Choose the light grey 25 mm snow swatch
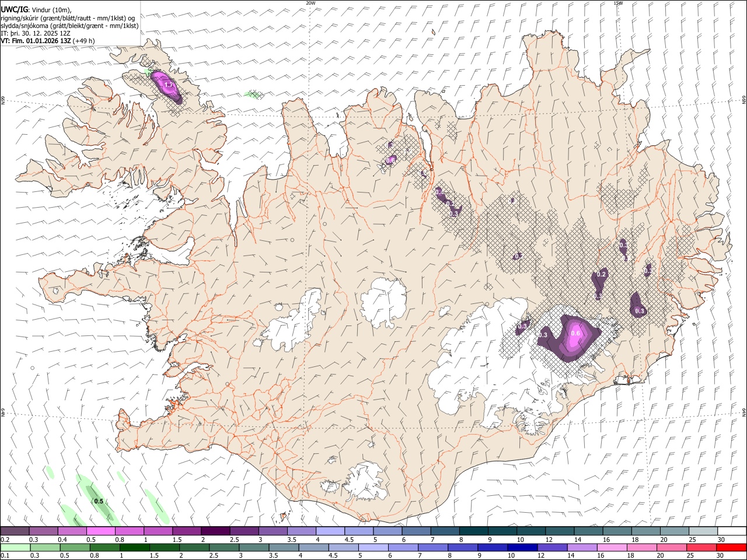This screenshot has height=560, width=747. point(703,531)
